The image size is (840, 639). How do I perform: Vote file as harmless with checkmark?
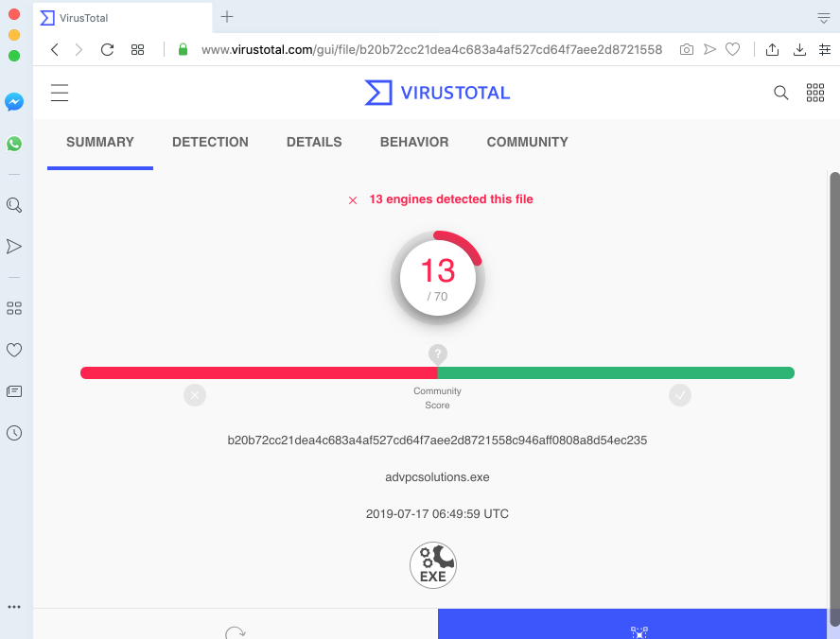(x=680, y=395)
